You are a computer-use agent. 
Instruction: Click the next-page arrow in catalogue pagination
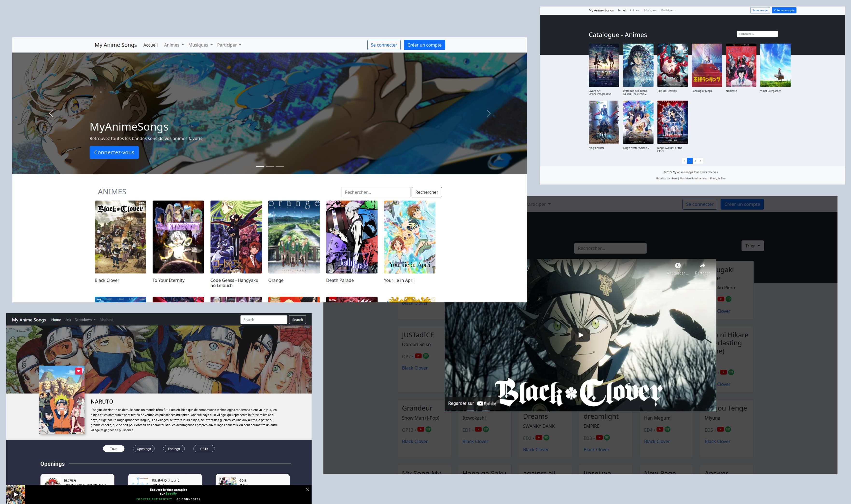[700, 161]
